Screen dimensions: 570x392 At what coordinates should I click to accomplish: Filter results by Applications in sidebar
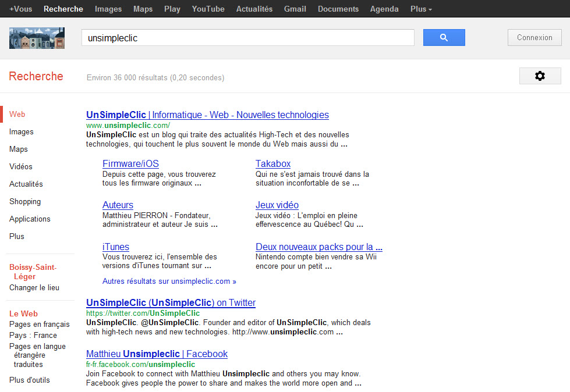coord(30,219)
